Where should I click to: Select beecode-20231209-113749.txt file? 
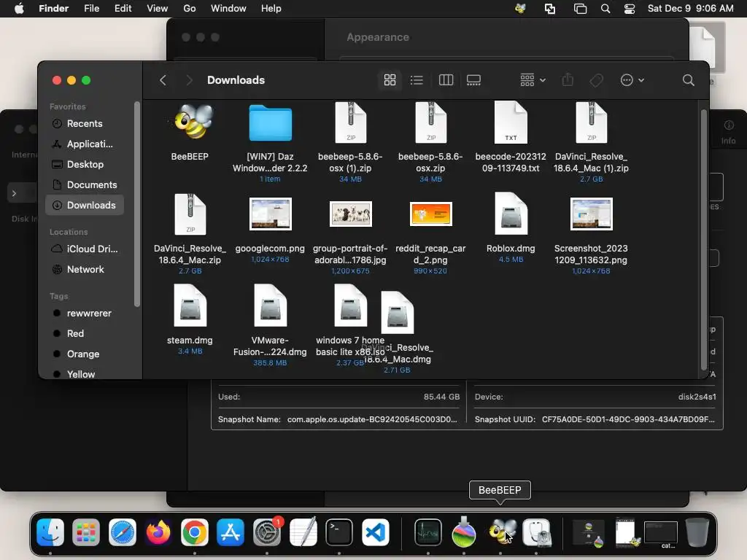(511, 122)
